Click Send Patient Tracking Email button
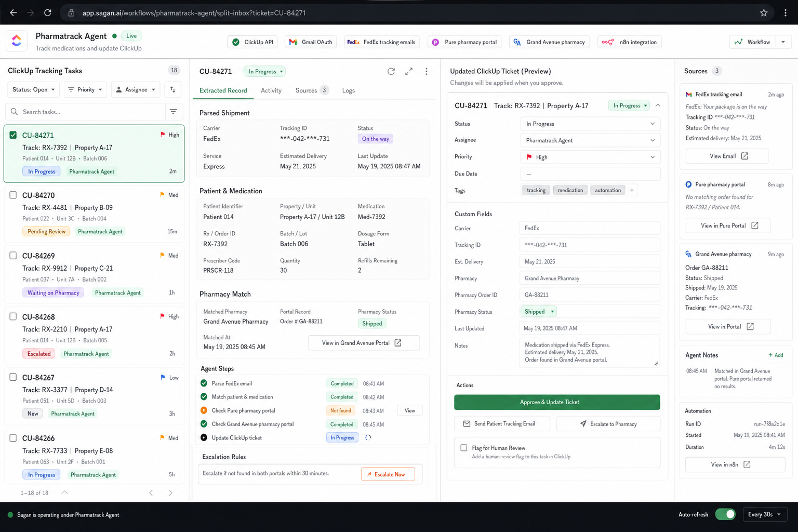The image size is (798, 532). point(502,424)
